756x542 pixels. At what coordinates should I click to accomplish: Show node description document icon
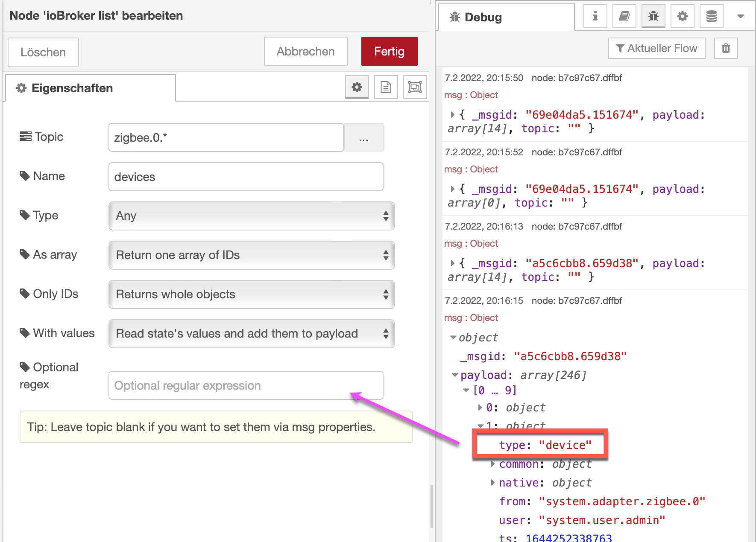coord(386,87)
